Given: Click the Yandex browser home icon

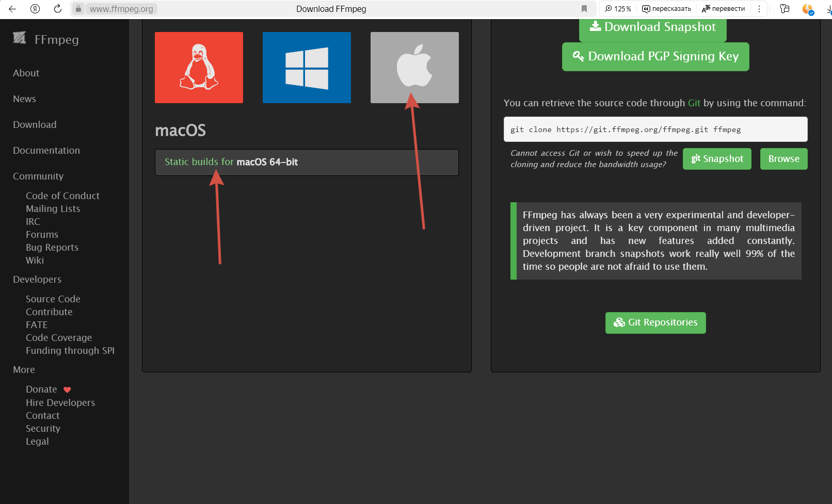Looking at the screenshot, I should (x=35, y=9).
